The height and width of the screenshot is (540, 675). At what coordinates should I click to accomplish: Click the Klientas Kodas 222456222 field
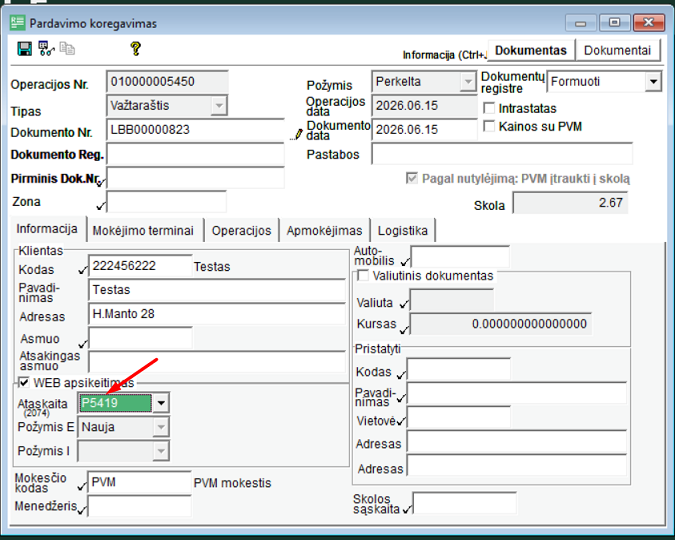(140, 266)
